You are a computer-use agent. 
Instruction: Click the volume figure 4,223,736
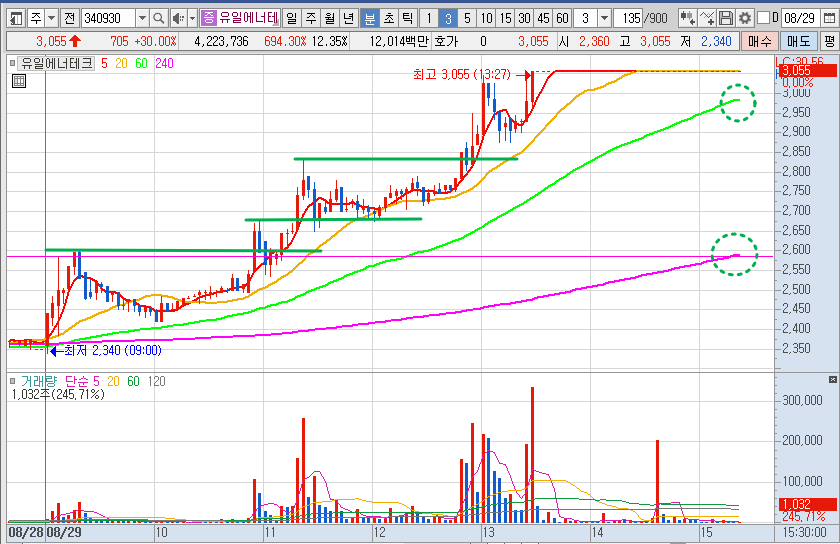(221, 41)
